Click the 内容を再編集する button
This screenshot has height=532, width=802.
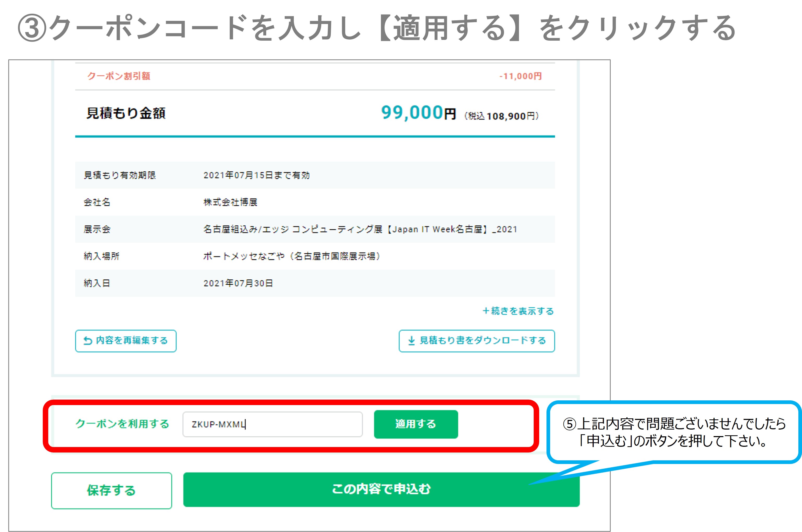click(126, 341)
